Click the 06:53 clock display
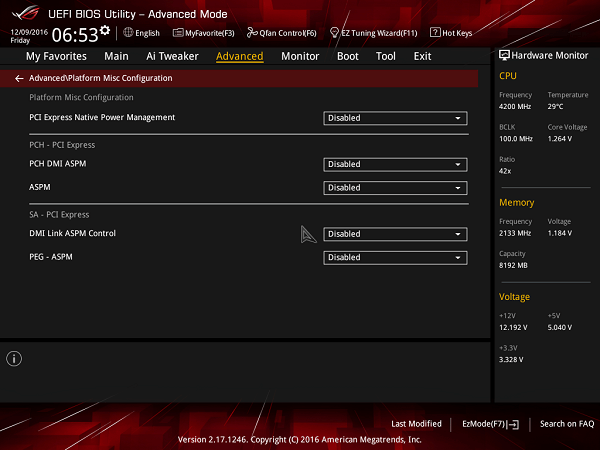Viewport: 600px width, 450px height. click(x=75, y=35)
